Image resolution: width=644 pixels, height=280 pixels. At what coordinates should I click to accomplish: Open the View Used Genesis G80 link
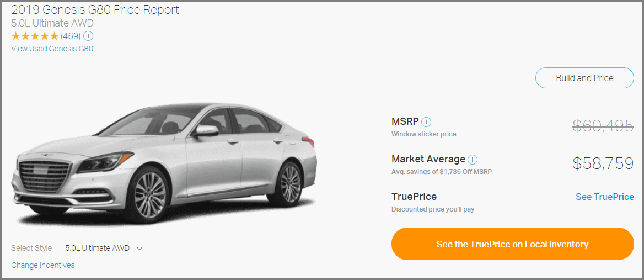(52, 49)
